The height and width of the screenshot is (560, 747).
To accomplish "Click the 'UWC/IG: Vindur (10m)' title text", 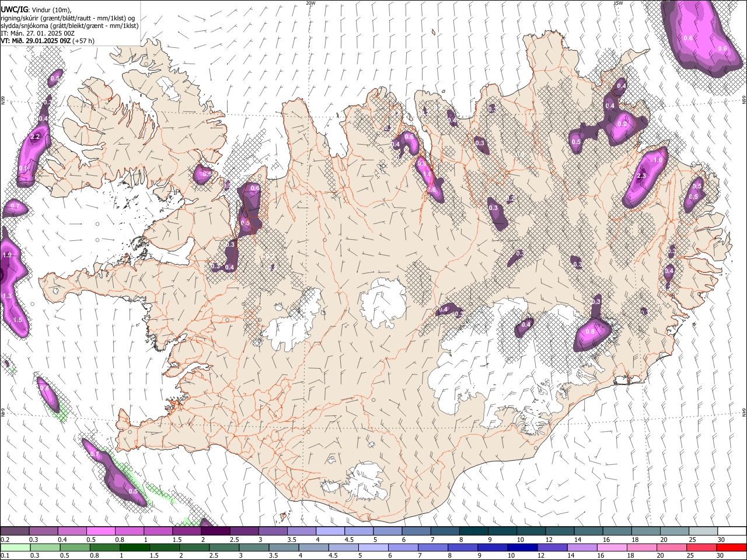I will 36,10.
